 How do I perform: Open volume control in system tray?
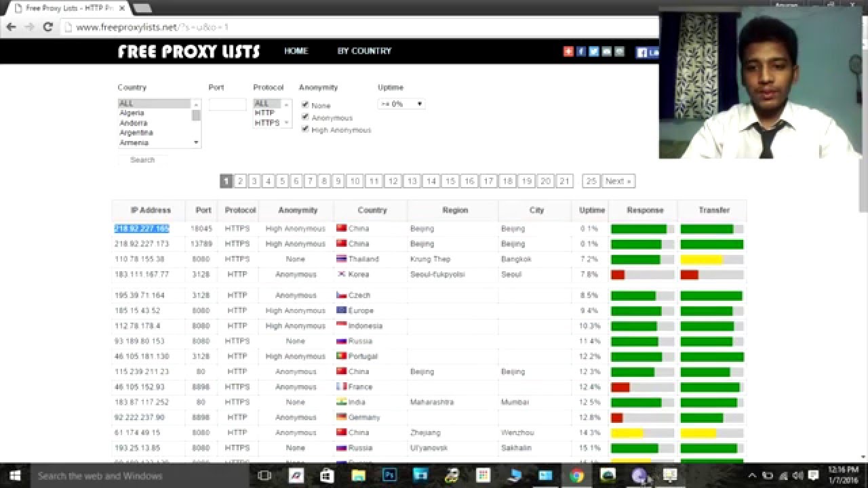click(798, 476)
